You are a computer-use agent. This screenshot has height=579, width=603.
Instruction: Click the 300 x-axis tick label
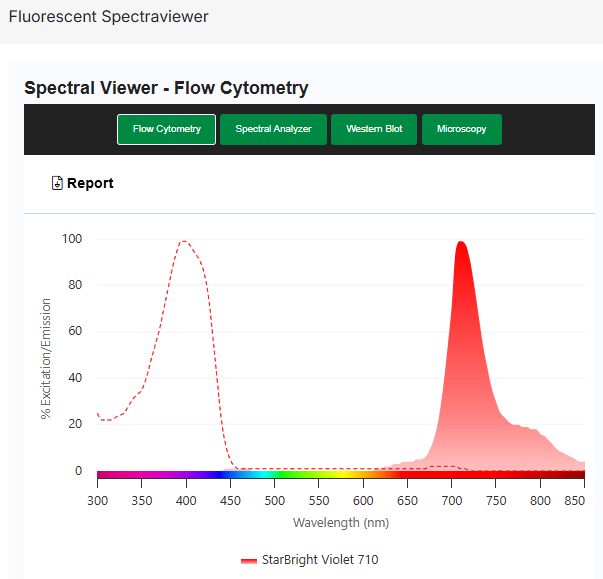(x=97, y=501)
